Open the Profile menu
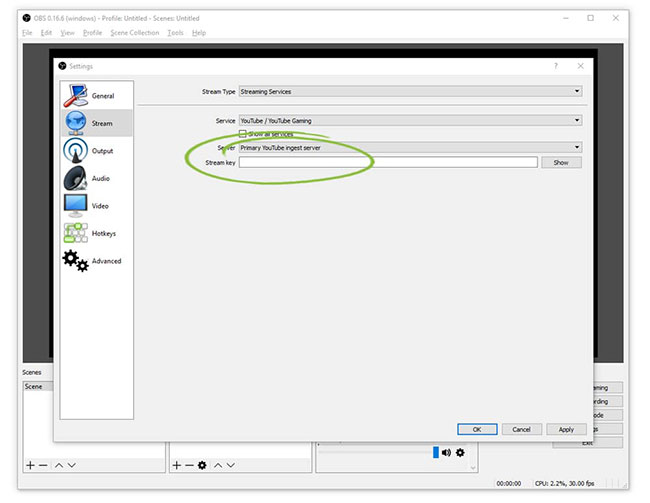Viewport: 650px width, 503px height. click(x=93, y=33)
